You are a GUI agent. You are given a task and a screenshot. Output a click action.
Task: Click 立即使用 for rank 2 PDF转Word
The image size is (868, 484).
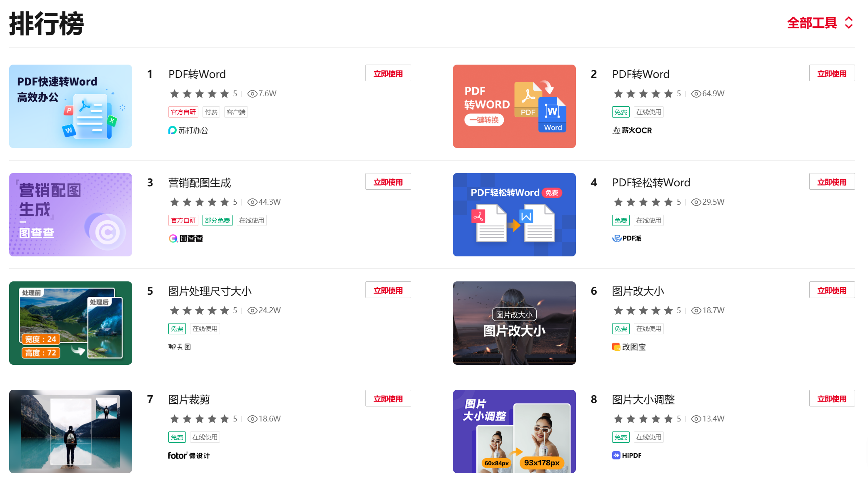coord(832,73)
